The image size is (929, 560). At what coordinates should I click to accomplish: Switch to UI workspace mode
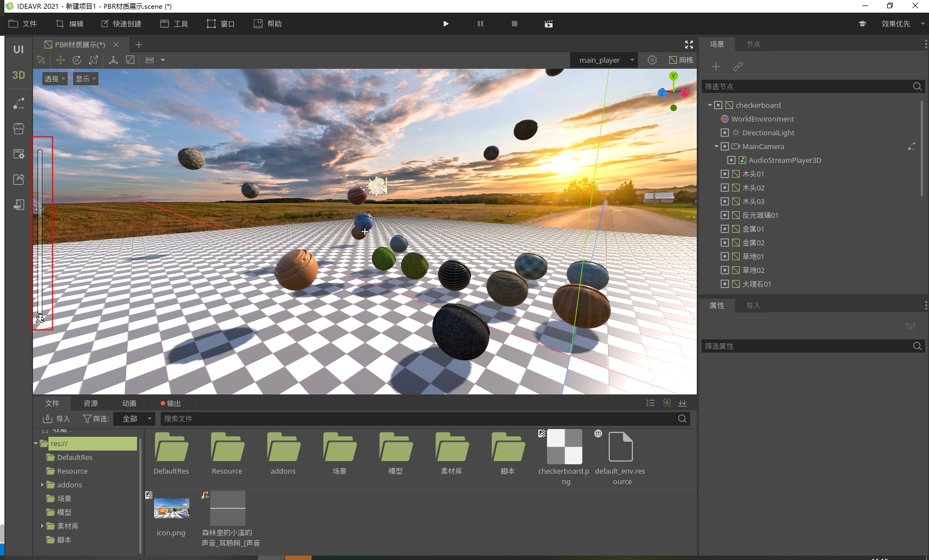18,50
